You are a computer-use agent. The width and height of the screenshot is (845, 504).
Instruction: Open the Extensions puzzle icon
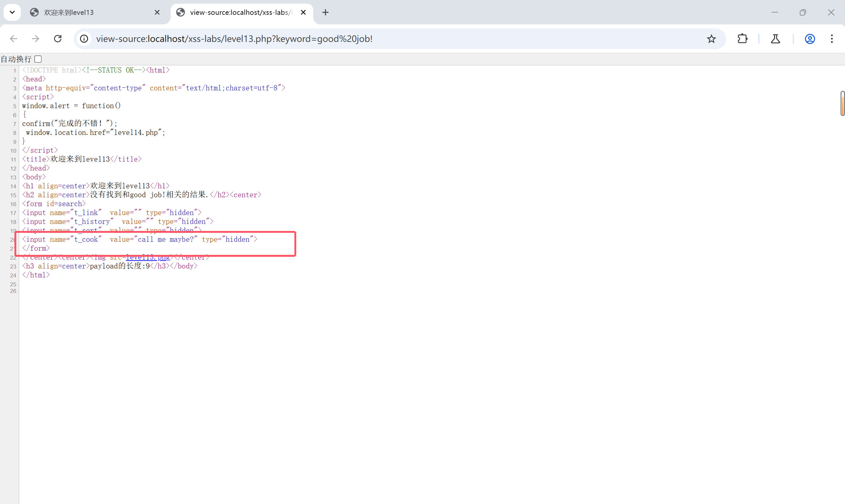pos(742,39)
